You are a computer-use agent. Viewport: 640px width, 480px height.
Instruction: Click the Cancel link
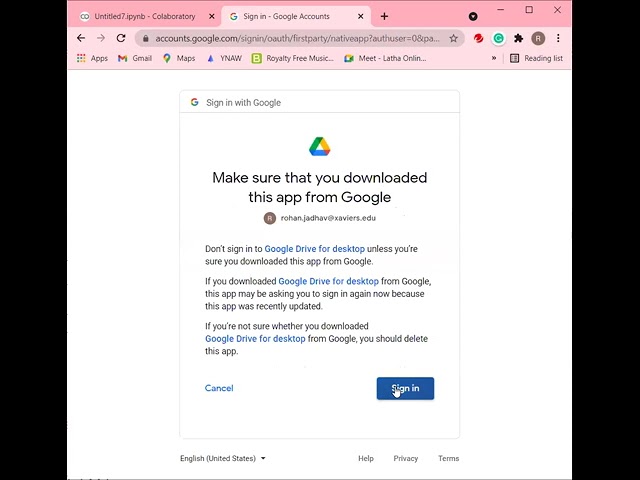[x=219, y=388]
